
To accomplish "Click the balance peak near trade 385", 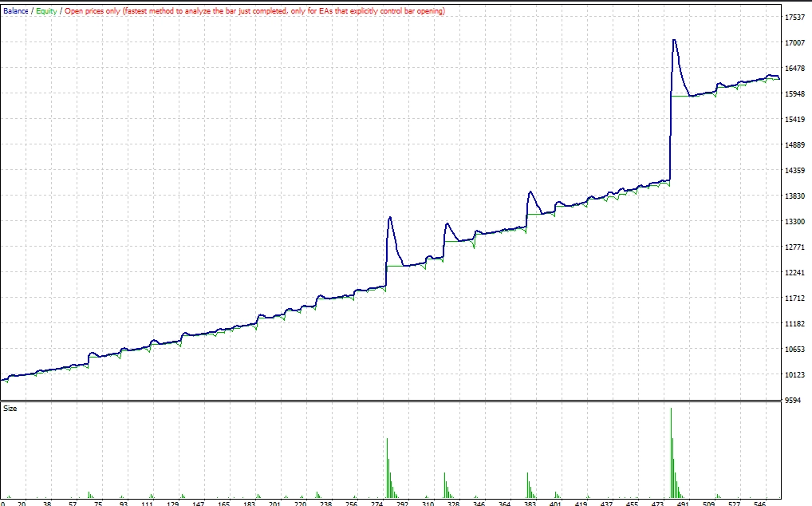I will point(530,192).
